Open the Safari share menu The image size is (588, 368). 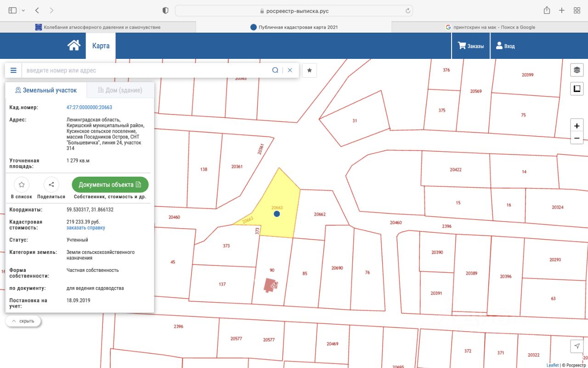547,10
